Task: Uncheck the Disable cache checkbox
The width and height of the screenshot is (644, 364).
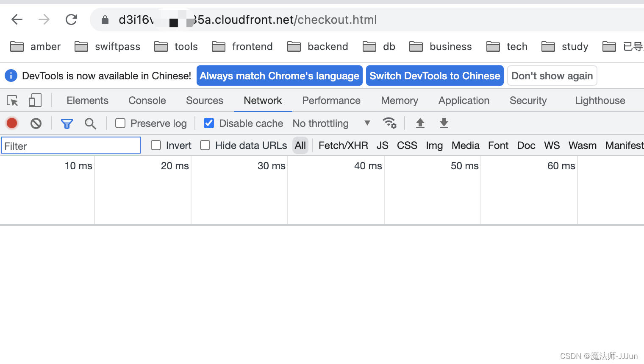Action: (209, 123)
